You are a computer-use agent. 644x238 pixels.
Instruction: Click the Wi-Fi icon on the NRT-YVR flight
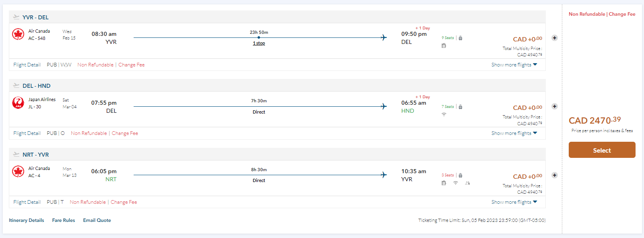pyautogui.click(x=456, y=183)
